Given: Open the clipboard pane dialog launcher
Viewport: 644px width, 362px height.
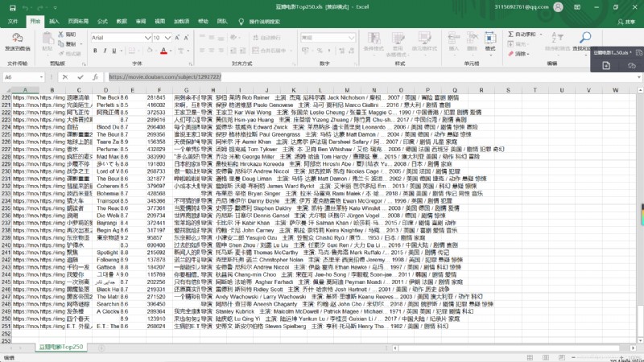Looking at the screenshot, I should coord(84,64).
